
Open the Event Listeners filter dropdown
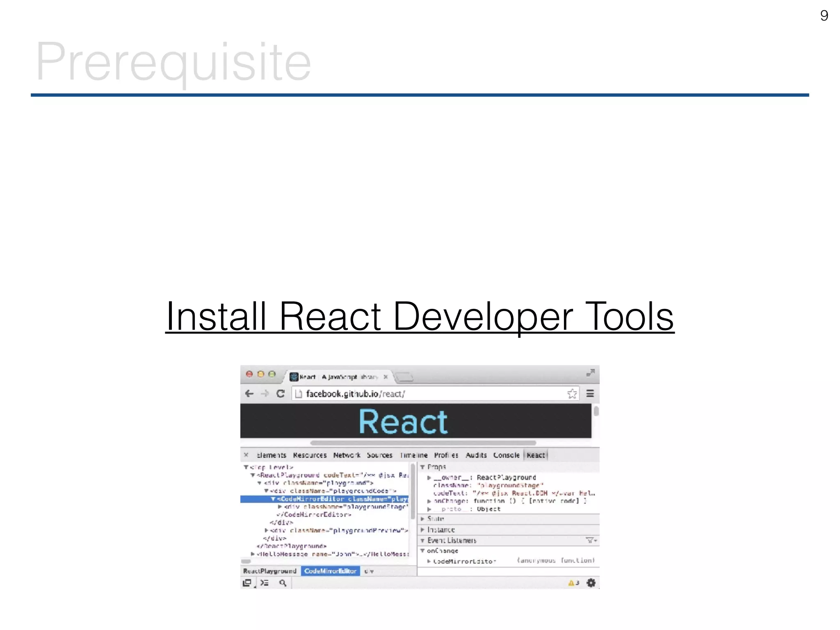591,541
